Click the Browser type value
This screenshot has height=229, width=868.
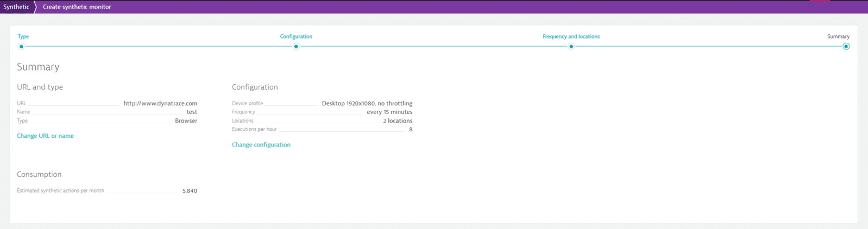186,121
